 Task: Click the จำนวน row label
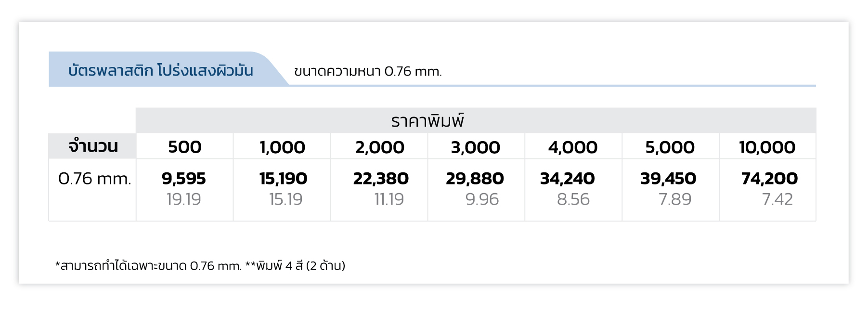point(92,146)
